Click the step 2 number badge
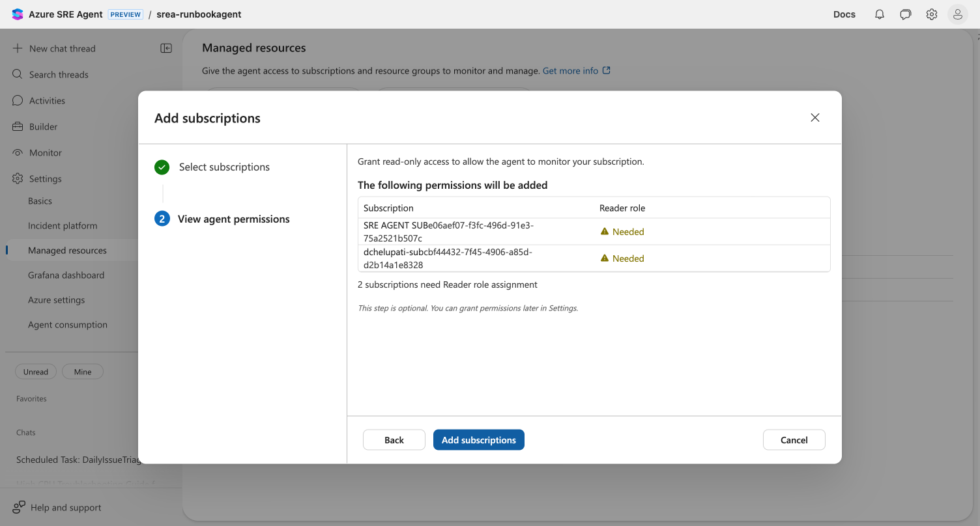The width and height of the screenshot is (980, 526). click(x=162, y=219)
